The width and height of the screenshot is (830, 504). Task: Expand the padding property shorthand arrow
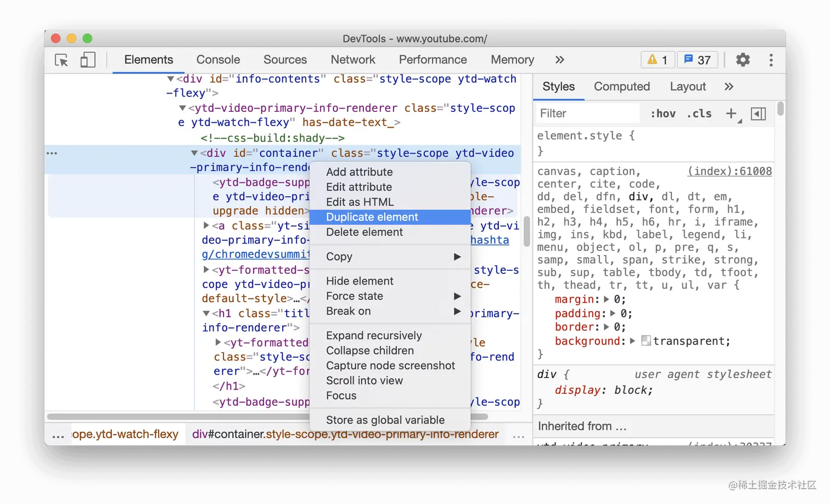613,313
